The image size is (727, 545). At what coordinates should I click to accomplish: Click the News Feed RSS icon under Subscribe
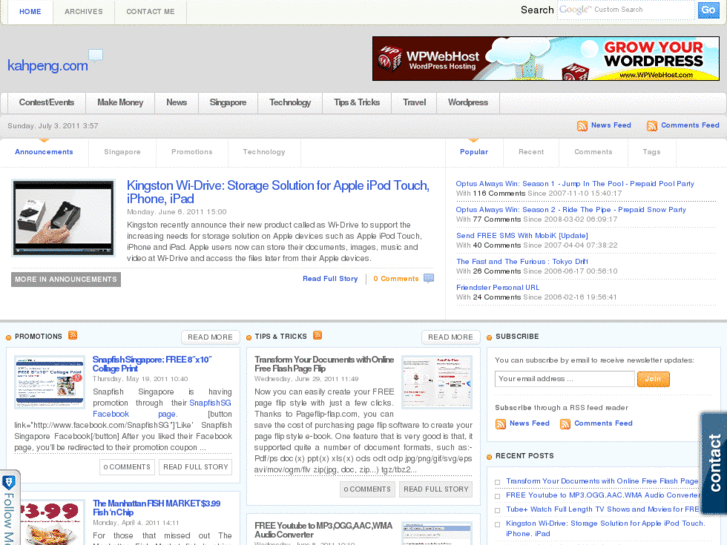click(x=501, y=424)
